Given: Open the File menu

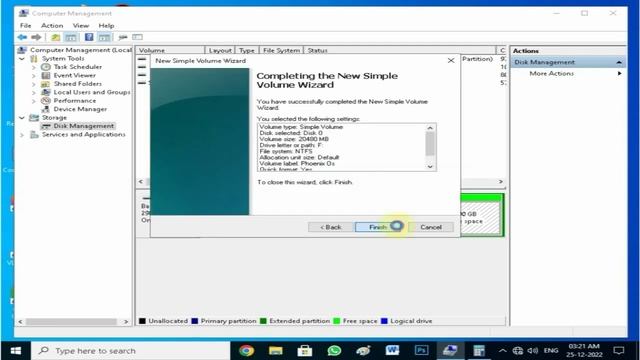Looking at the screenshot, I should point(25,25).
